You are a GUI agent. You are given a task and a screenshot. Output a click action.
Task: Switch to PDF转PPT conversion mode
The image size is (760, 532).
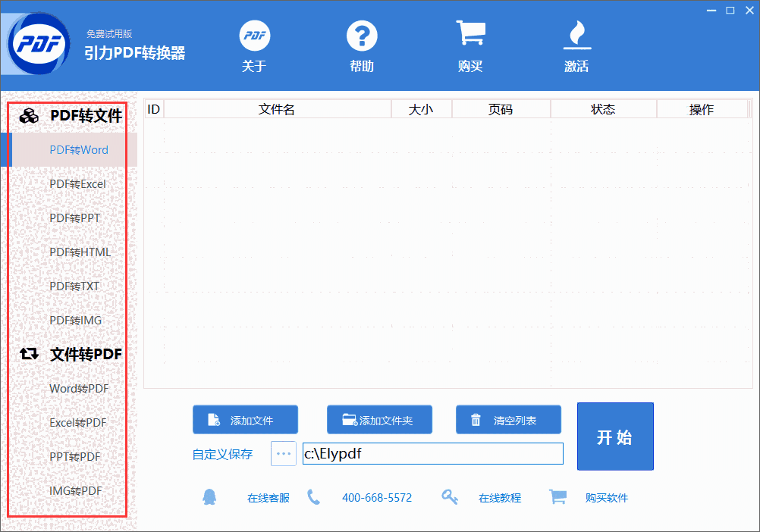pyautogui.click(x=74, y=217)
